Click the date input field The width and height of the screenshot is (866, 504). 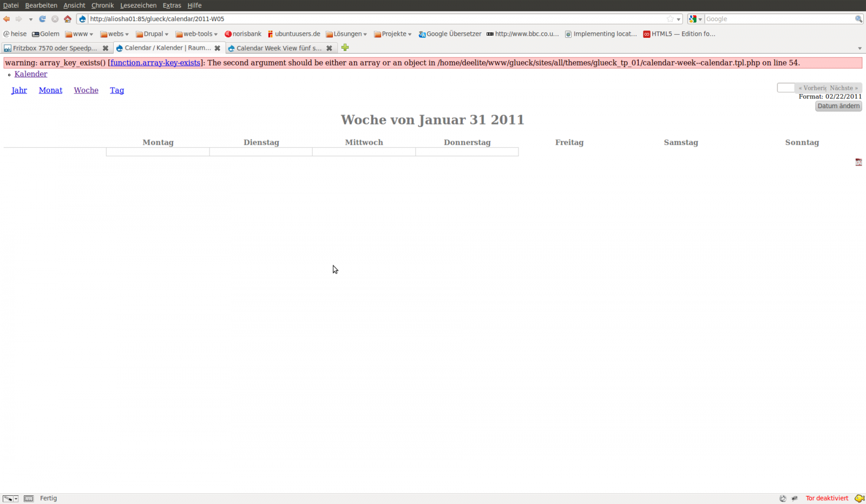(x=785, y=88)
